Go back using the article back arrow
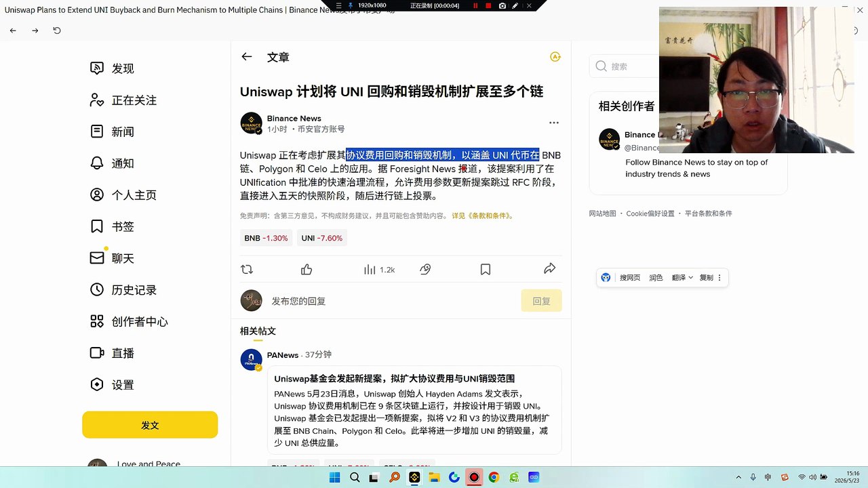The image size is (868, 488). coord(247,57)
